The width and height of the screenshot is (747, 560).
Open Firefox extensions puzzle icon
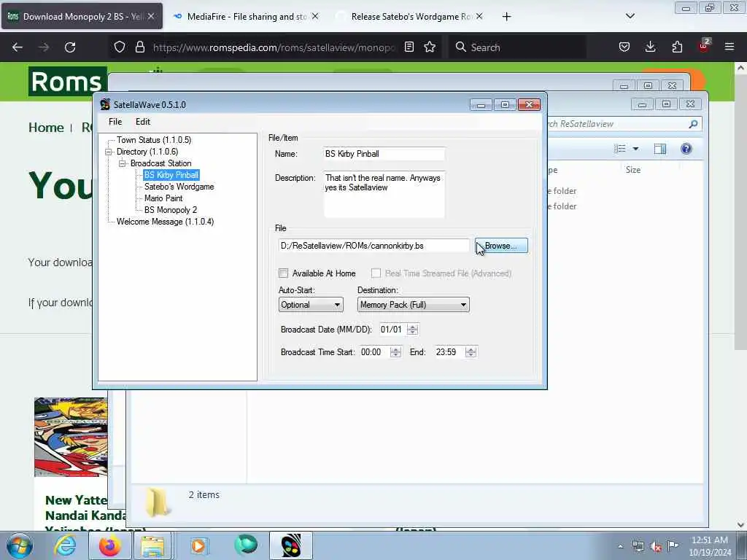677,47
